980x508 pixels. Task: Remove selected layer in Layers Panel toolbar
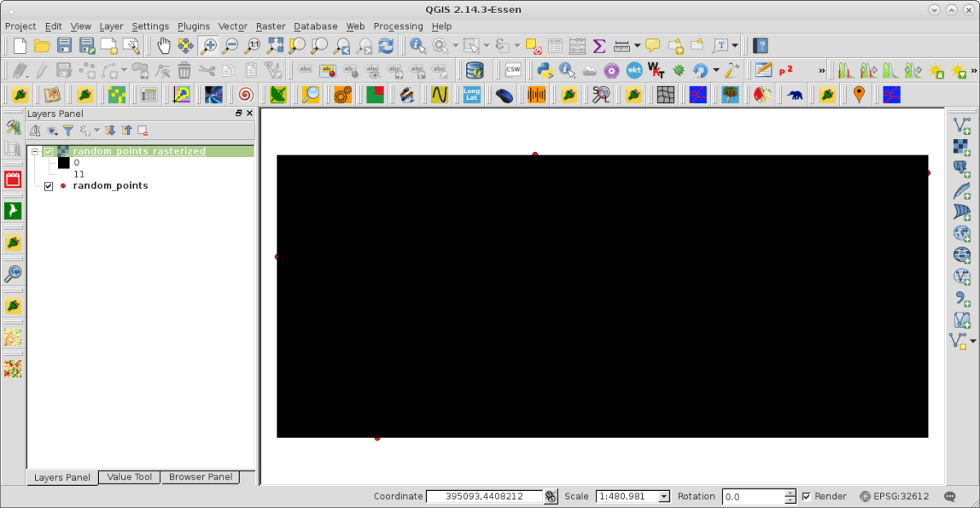point(142,131)
